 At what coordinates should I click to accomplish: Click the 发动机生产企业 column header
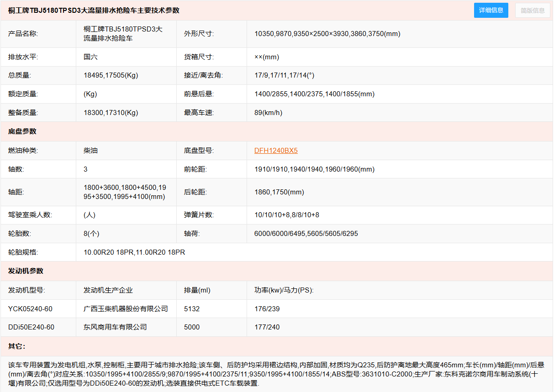108,290
